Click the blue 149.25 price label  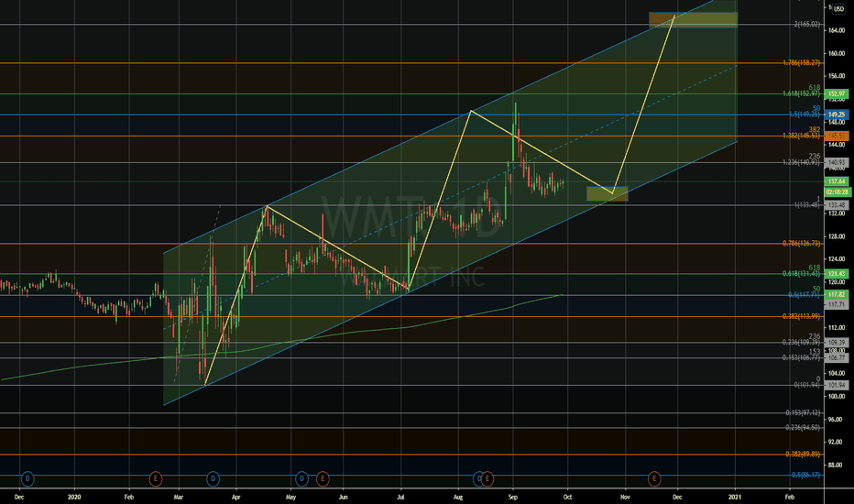837,115
